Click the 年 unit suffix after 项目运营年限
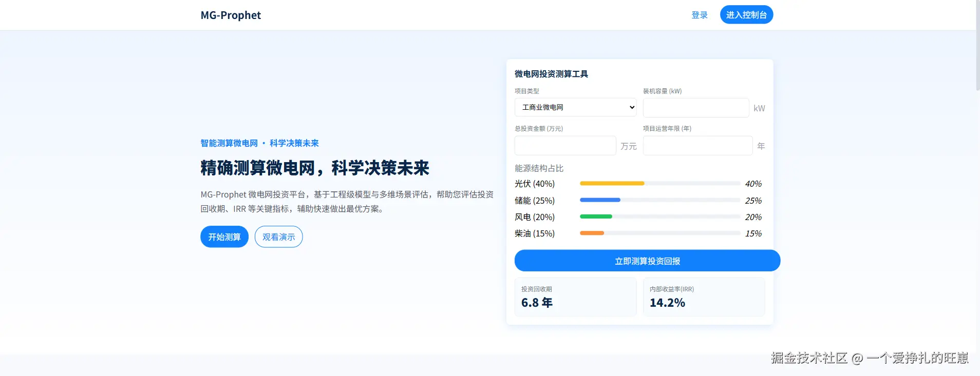 761,146
